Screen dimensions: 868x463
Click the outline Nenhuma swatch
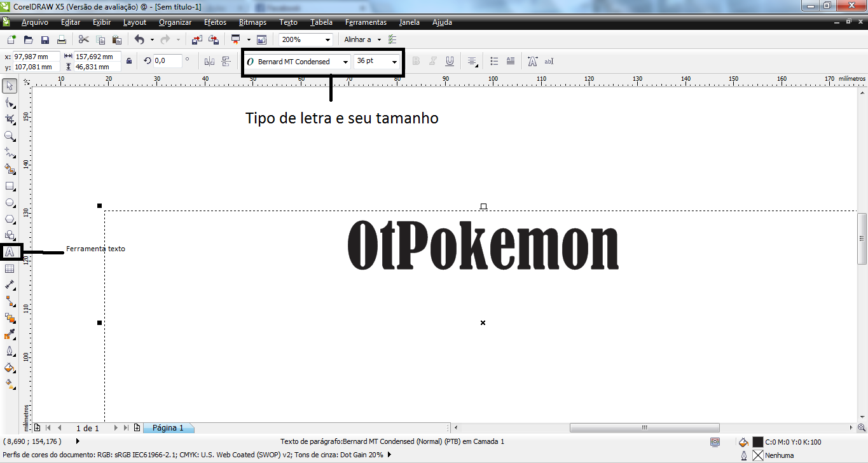click(757, 455)
